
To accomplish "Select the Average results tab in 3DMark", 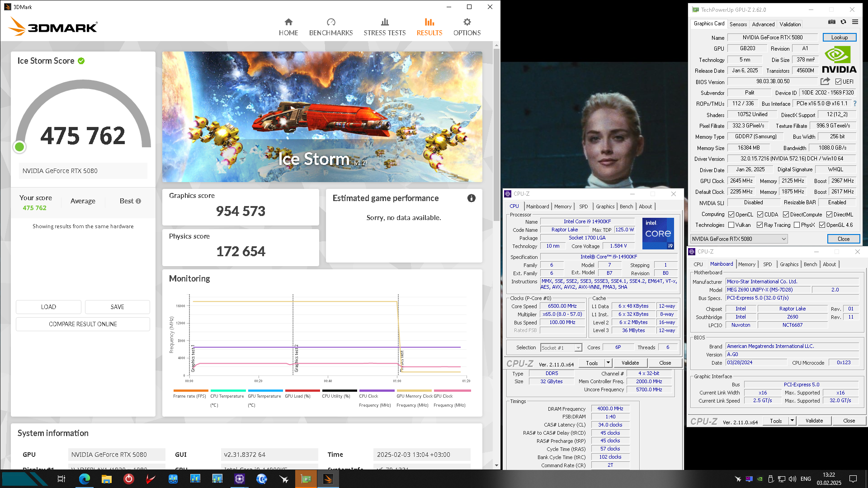I will click(x=83, y=201).
